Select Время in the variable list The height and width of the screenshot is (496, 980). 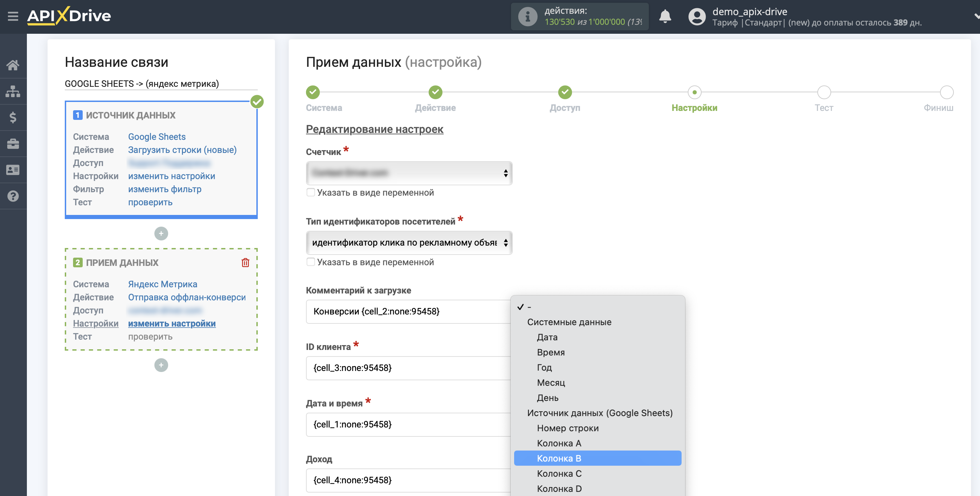(x=597, y=352)
